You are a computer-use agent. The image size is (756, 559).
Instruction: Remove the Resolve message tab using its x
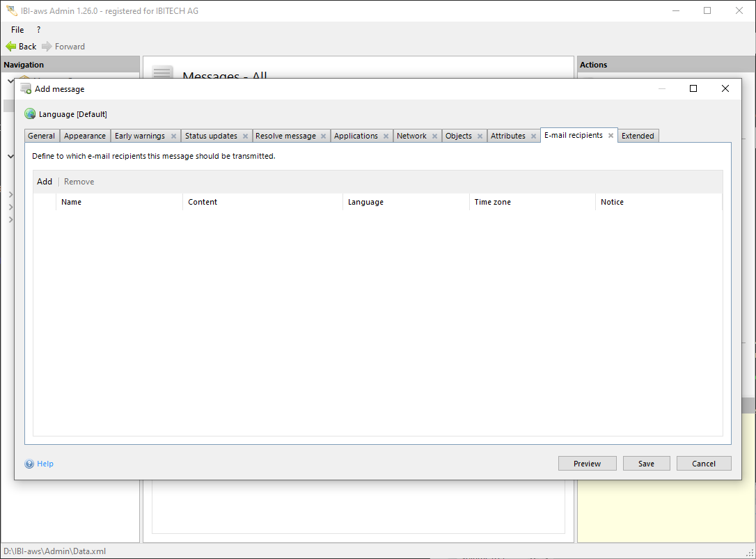323,136
